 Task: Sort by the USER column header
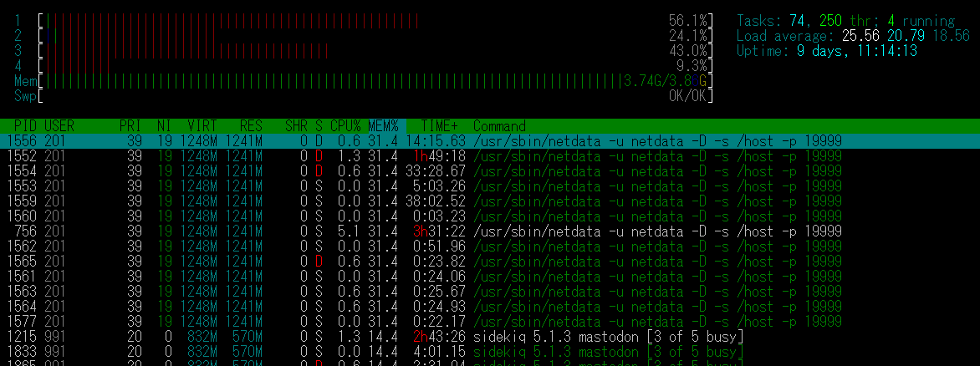coord(59,125)
